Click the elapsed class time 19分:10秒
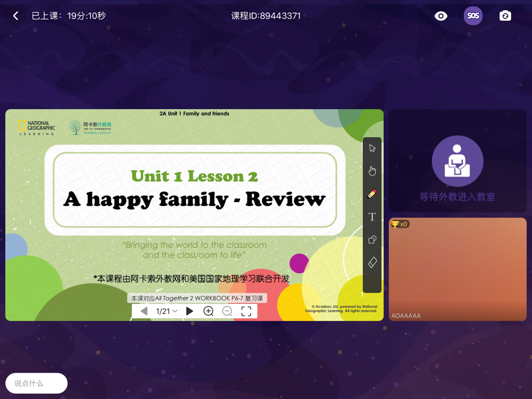Screen dimensions: 532x399 pyautogui.click(x=86, y=16)
